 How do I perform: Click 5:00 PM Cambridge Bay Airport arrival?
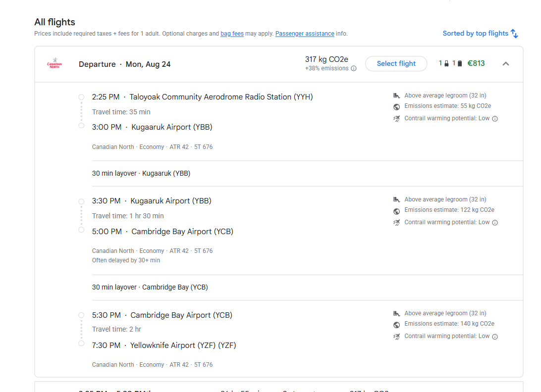coord(162,232)
